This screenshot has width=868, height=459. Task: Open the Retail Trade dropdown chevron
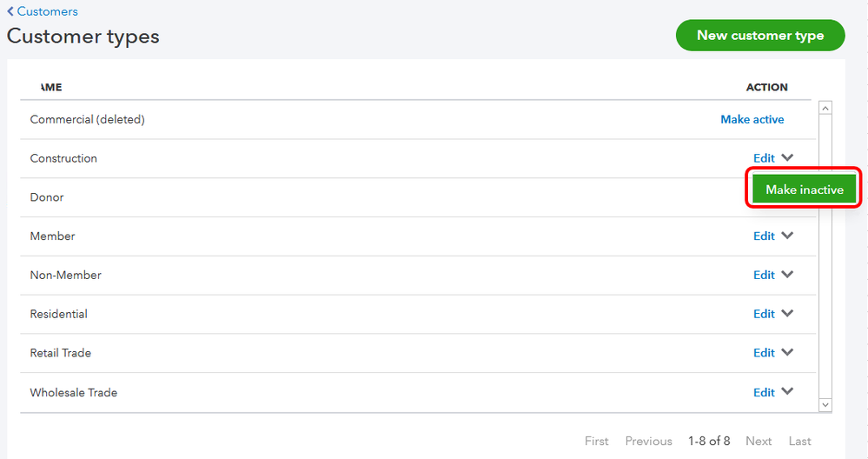[787, 353]
